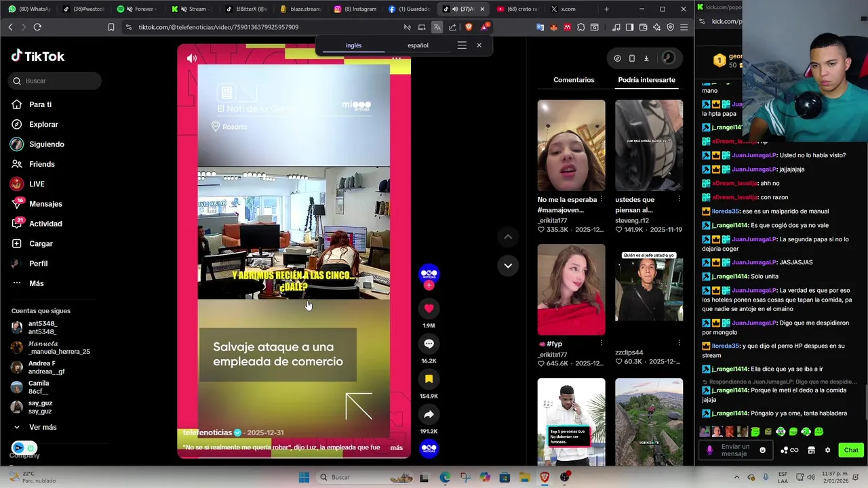Viewport: 868px width, 488px height.
Task: Expand video caption with más
Action: click(397, 447)
